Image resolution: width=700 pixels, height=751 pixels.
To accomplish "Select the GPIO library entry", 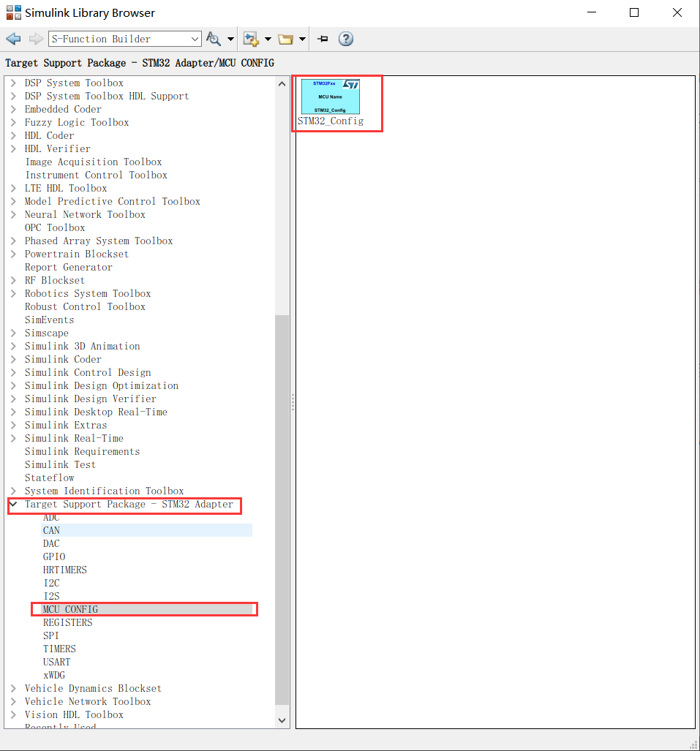I will pyautogui.click(x=53, y=556).
